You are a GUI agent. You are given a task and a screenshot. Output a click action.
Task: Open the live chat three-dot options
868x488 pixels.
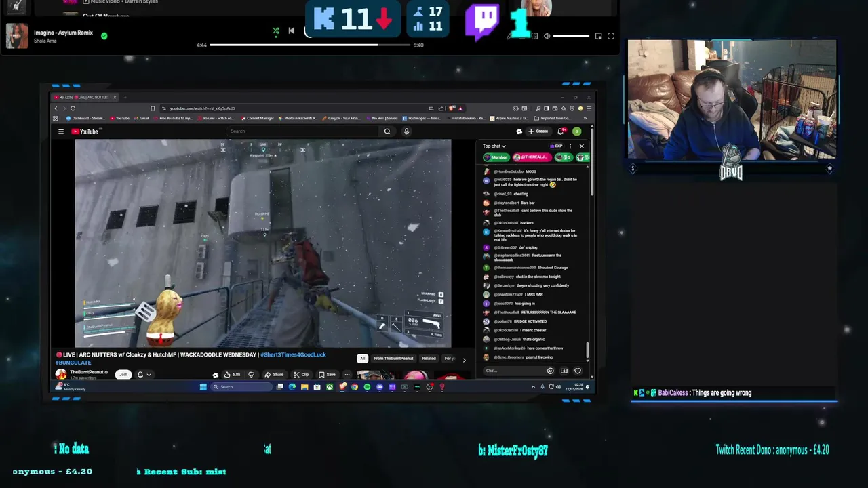(x=570, y=146)
